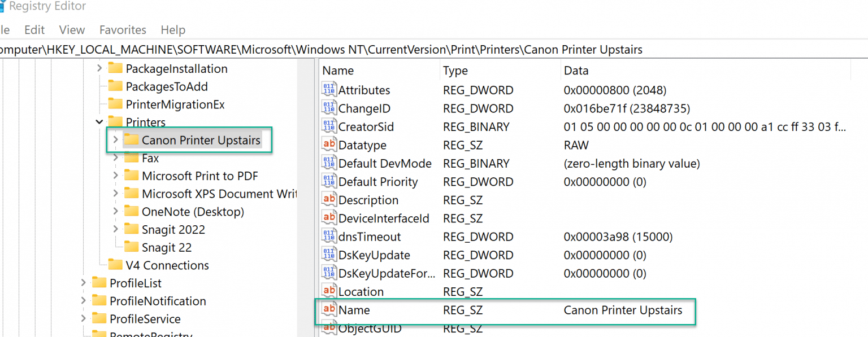Screen dimensions: 868x337
Task: Click the Data column header
Action: tap(576, 71)
